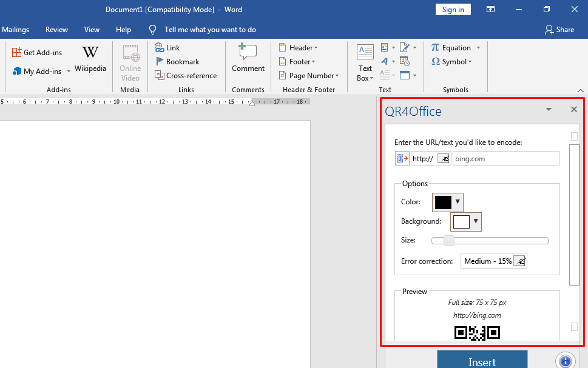Switch to the Mailings tab
This screenshot has height=368, width=588.
tap(15, 30)
